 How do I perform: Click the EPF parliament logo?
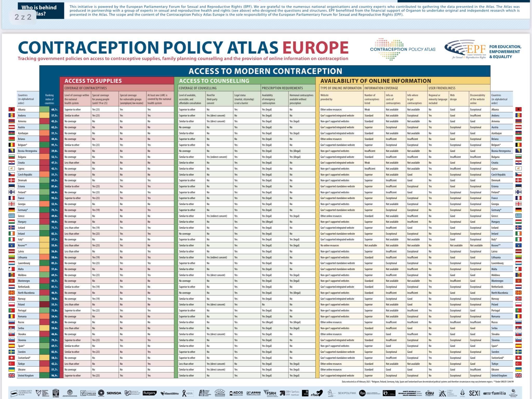tap(465, 49)
